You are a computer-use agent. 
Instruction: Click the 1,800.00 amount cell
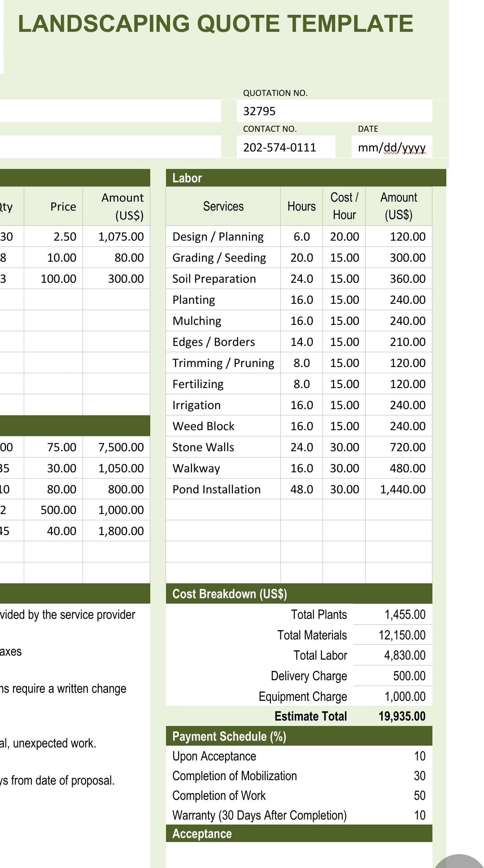(117, 531)
